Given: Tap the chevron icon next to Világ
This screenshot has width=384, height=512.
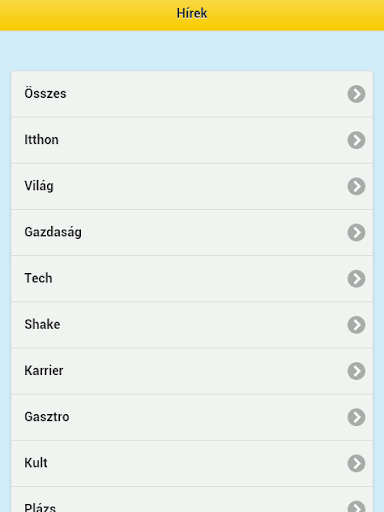Looking at the screenshot, I should pos(356,186).
